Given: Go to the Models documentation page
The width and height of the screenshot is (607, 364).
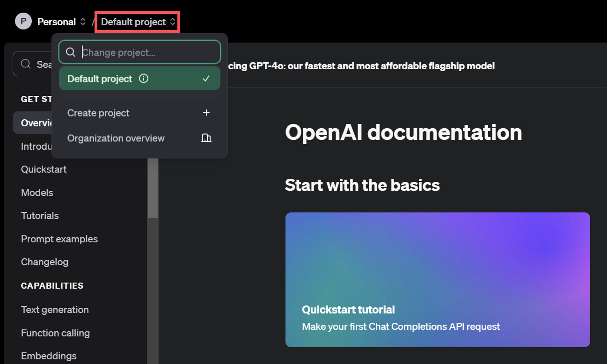Looking at the screenshot, I should [x=37, y=193].
